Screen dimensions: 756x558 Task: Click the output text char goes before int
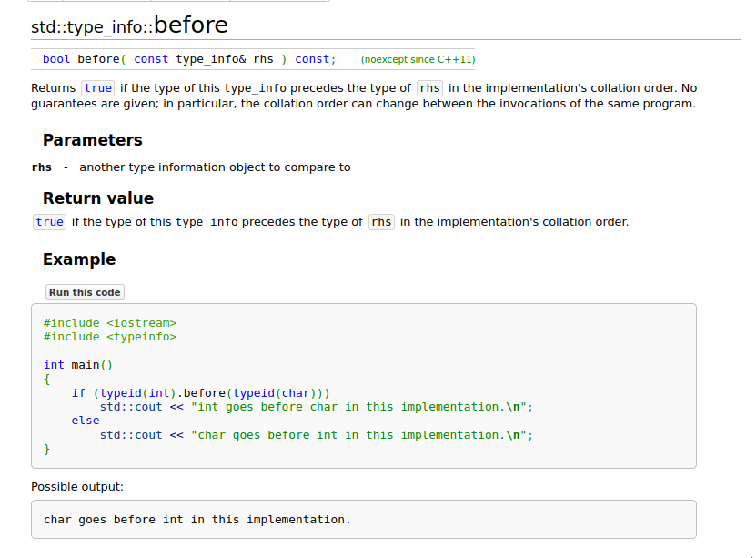(197, 520)
